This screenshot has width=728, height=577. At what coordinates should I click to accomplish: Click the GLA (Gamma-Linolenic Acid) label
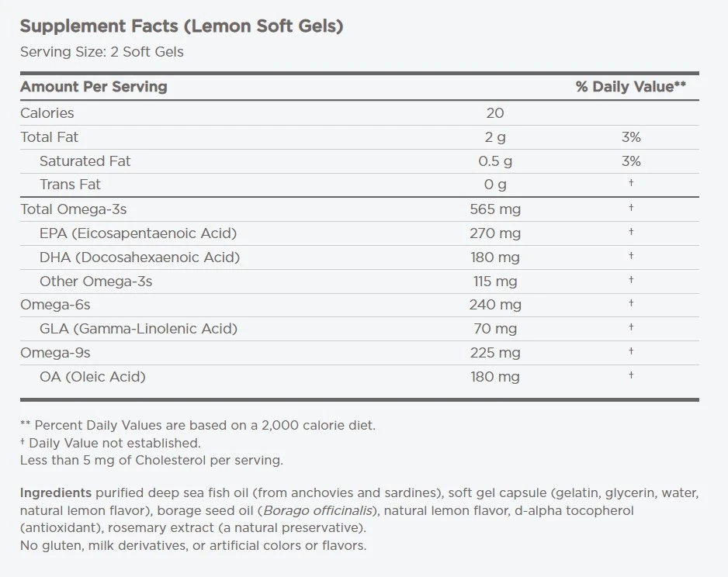point(138,328)
